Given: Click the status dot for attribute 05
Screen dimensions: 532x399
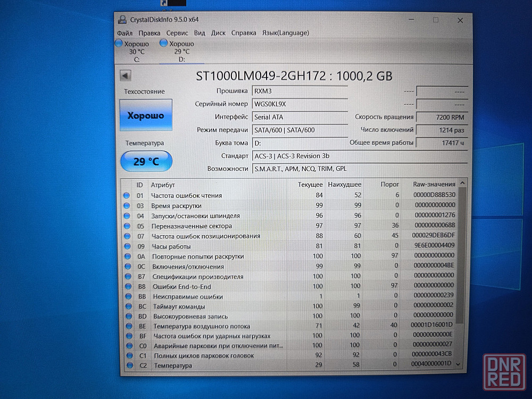Looking at the screenshot, I should [x=127, y=226].
